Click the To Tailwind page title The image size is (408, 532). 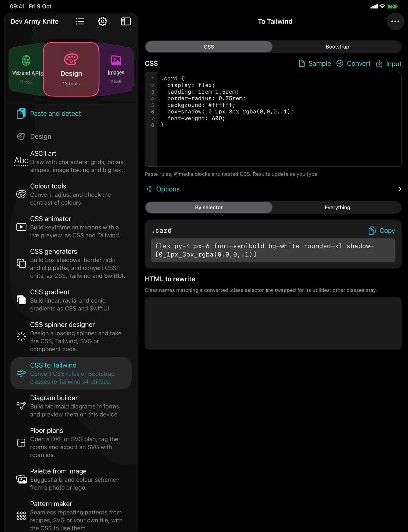coord(275,21)
